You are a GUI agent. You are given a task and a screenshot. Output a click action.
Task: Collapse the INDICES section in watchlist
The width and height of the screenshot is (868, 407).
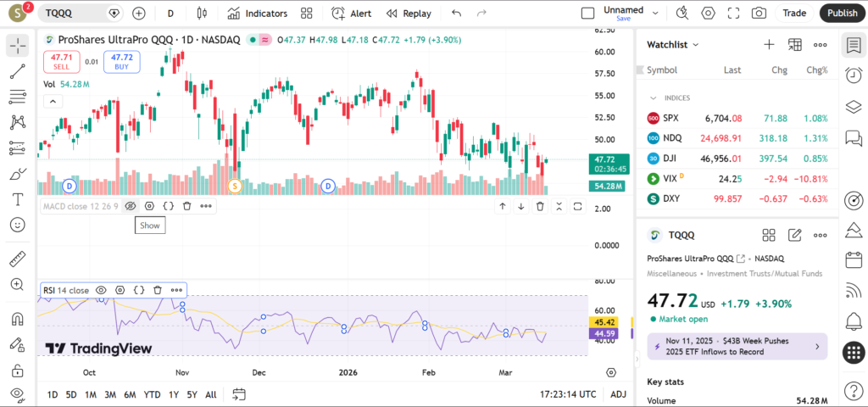(x=653, y=98)
